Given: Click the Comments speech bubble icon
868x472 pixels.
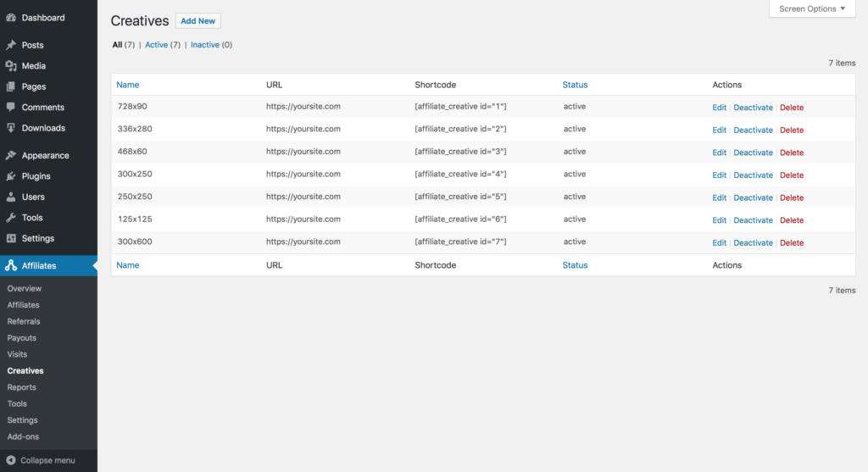Looking at the screenshot, I should [10, 108].
